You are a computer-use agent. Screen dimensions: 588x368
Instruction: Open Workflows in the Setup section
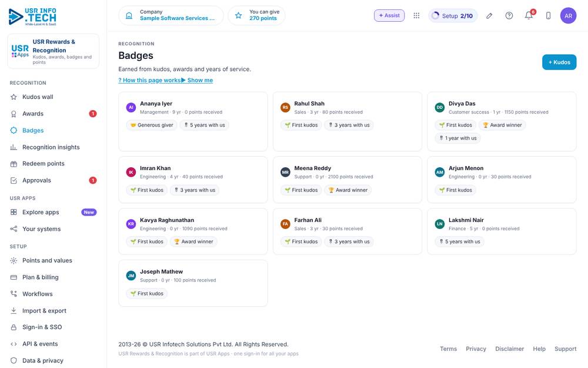[x=54, y=294]
